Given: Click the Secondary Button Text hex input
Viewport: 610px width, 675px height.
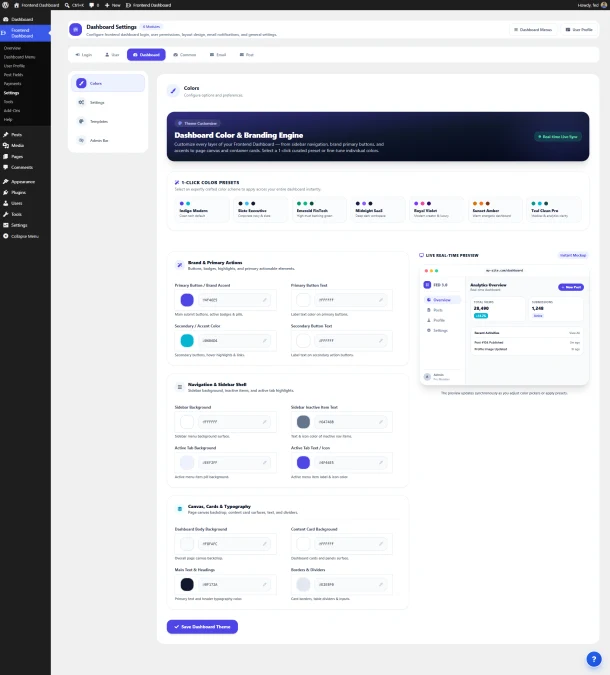Looking at the screenshot, I should click(350, 341).
